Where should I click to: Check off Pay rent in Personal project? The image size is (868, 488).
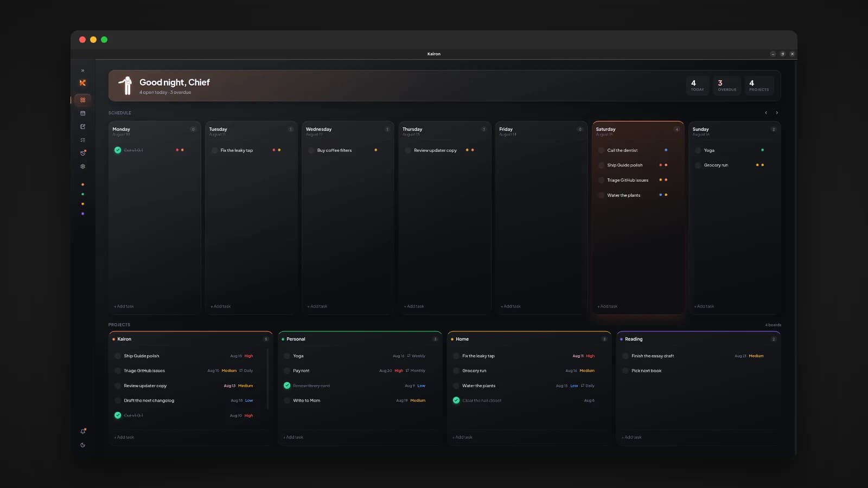click(287, 371)
